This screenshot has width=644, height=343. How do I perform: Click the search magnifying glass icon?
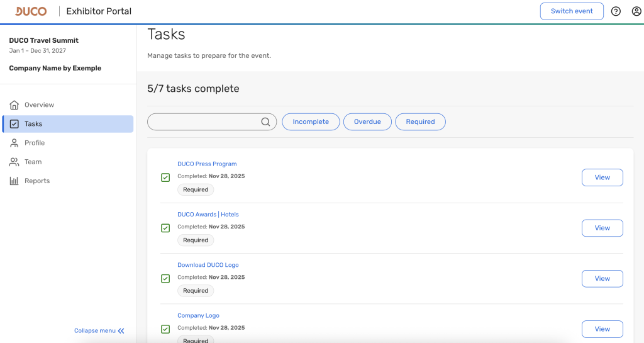(x=265, y=122)
